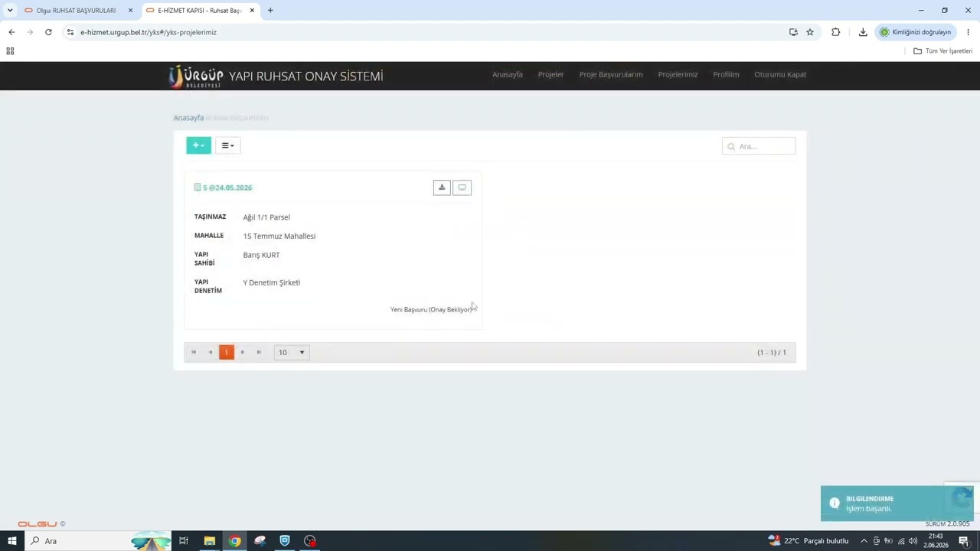The height and width of the screenshot is (551, 980).
Task: Bookmark this page with the star icon
Action: point(810,32)
